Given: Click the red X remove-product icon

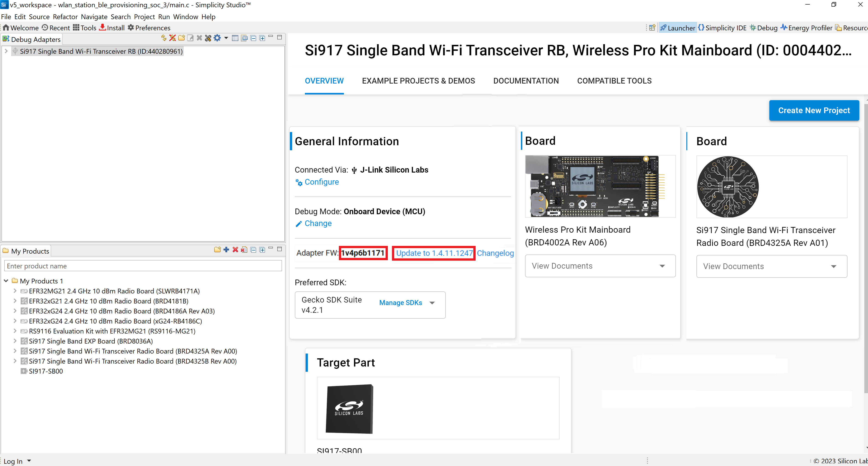Looking at the screenshot, I should 235,250.
